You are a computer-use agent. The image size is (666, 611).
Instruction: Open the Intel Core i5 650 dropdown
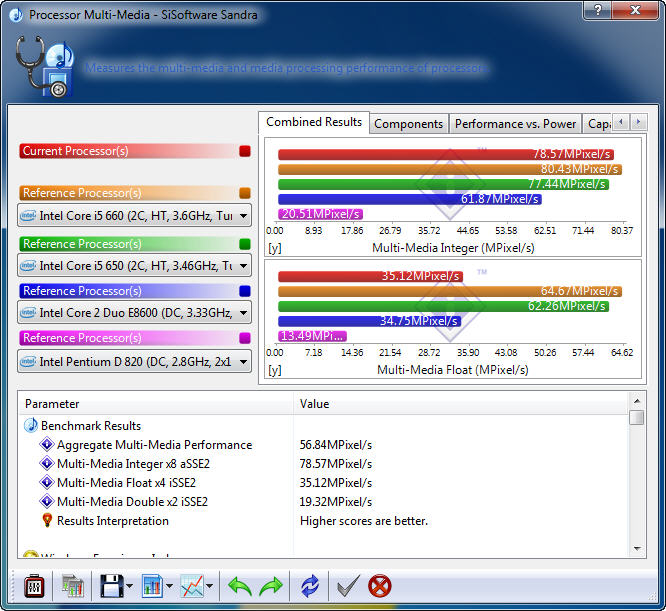tap(134, 266)
